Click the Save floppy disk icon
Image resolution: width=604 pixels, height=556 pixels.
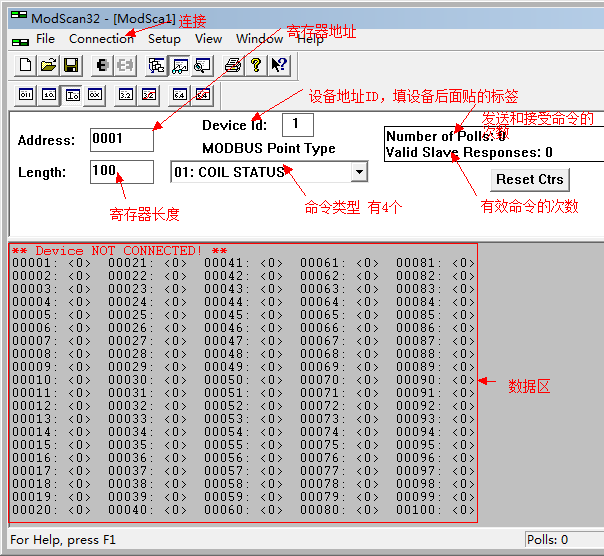71,65
